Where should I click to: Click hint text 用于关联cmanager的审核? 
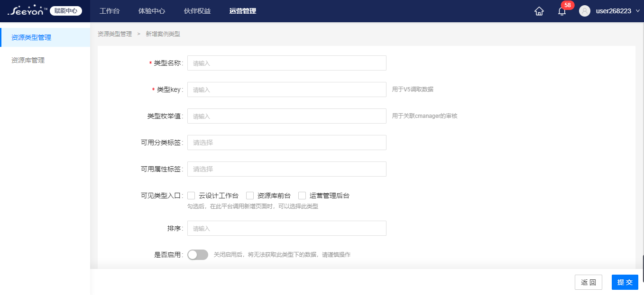[425, 116]
